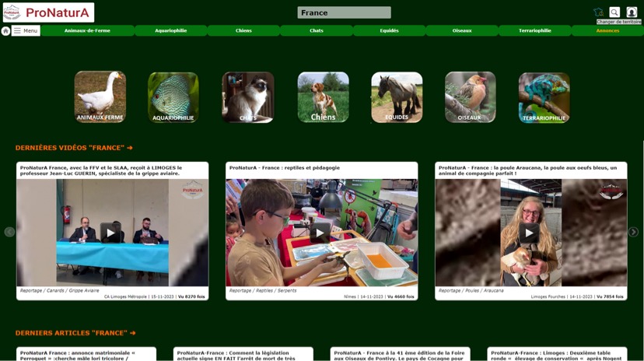Image resolution: width=644 pixels, height=361 pixels.
Task: Click the user account profile icon
Action: 632,12
